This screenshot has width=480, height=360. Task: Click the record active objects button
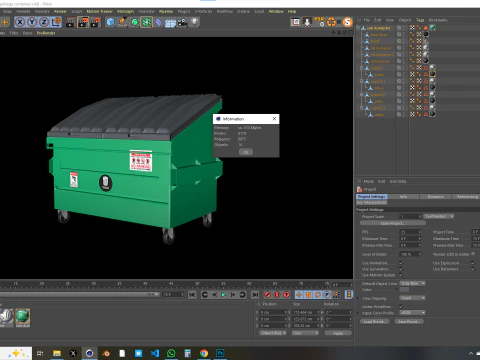[267, 295]
